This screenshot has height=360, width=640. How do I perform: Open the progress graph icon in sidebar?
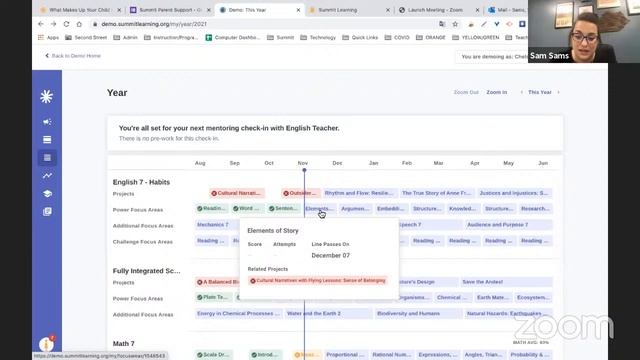click(x=47, y=176)
